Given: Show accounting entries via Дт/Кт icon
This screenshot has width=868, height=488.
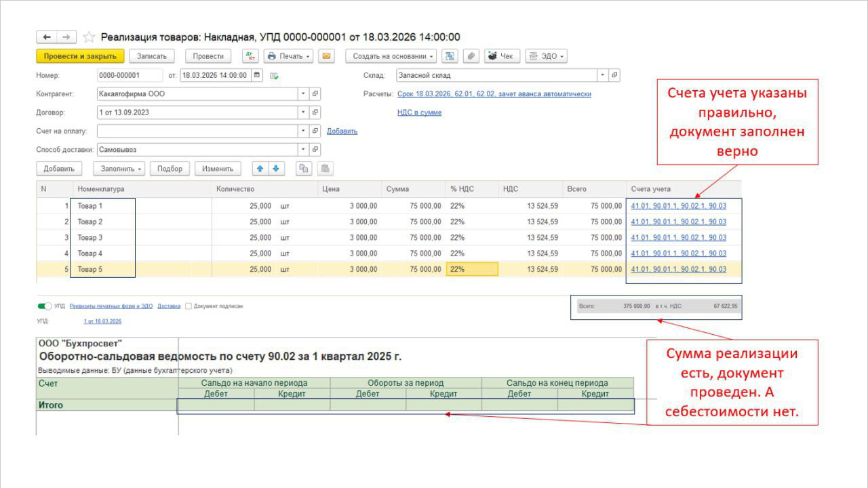Looking at the screenshot, I should 250,56.
